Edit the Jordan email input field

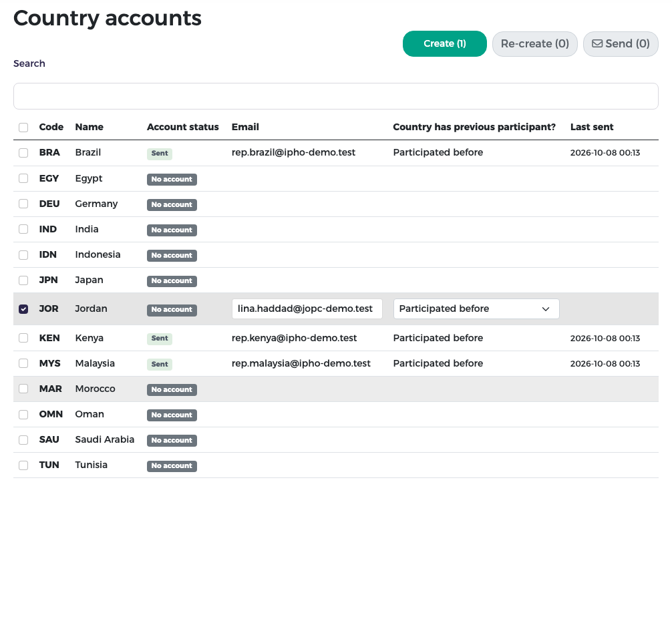click(x=307, y=309)
